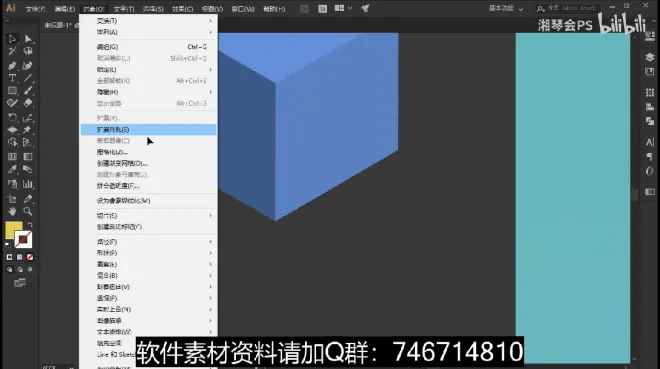Image resolution: width=660 pixels, height=369 pixels.
Task: Select the Type tool
Action: [12, 78]
